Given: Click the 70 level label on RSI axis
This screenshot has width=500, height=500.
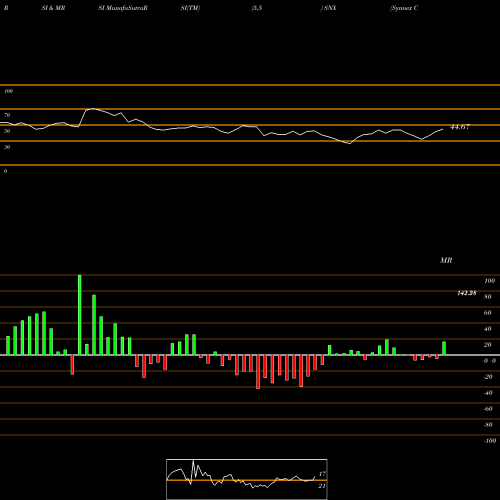Looking at the screenshot, I should (x=7, y=115).
